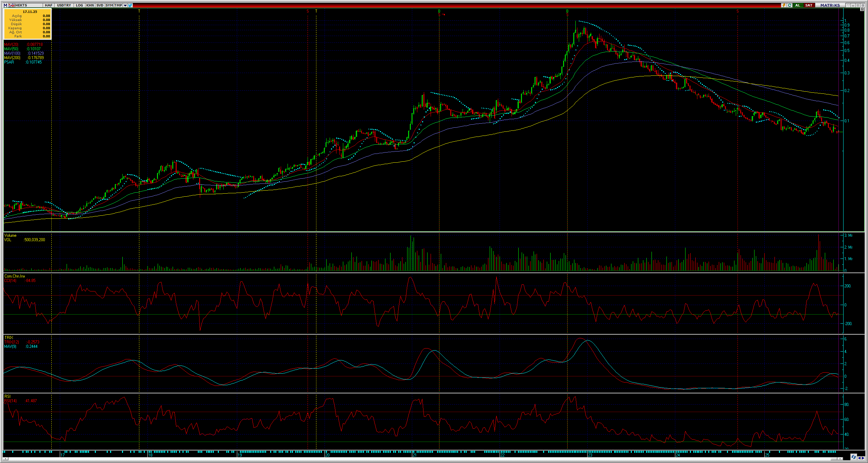Click the blue right arrow navigation icon
This screenshot has width=868, height=463.
[x=863, y=458]
